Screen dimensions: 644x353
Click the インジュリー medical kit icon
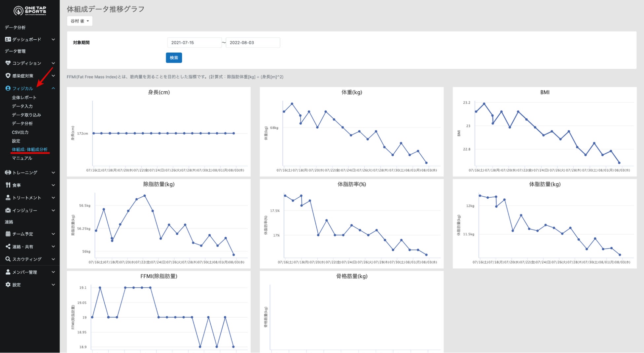click(x=8, y=210)
